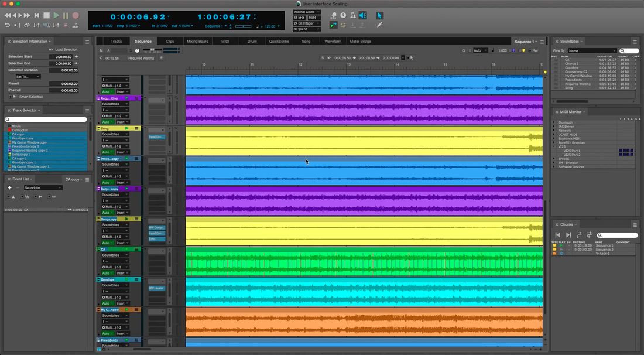Open the View By Name dropdown

click(592, 51)
